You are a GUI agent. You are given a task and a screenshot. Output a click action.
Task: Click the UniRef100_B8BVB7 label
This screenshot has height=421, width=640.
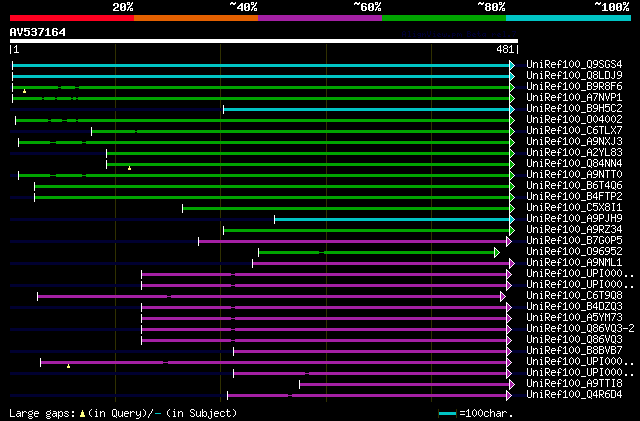[x=574, y=351]
